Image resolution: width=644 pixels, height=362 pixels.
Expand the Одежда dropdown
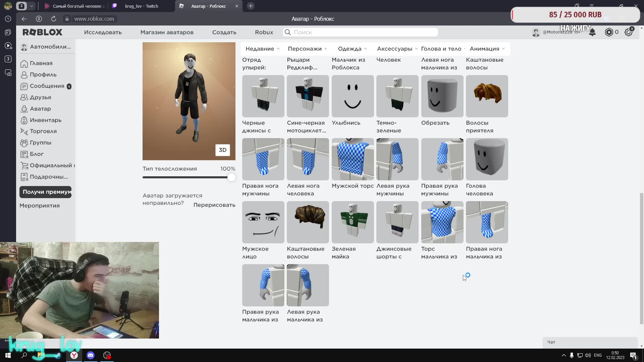coord(352,49)
